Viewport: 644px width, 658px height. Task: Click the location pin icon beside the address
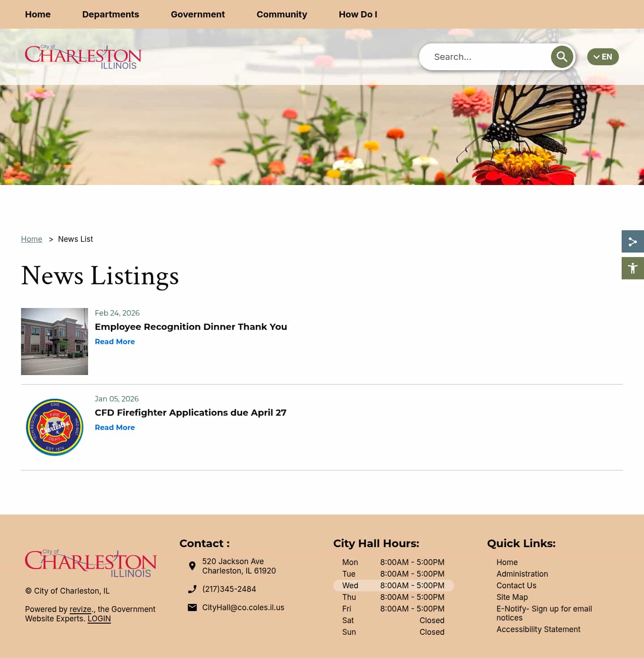192,565
